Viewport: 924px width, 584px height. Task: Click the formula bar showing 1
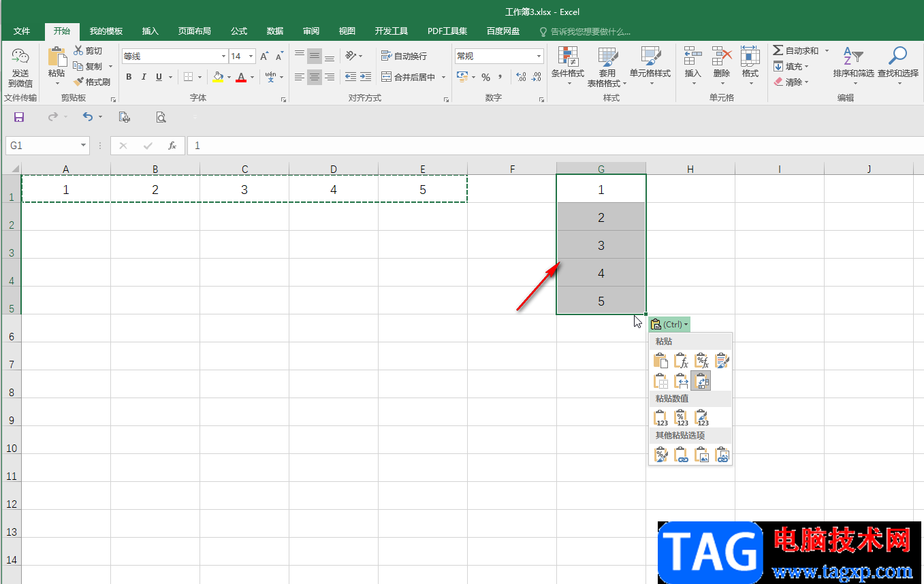point(555,146)
